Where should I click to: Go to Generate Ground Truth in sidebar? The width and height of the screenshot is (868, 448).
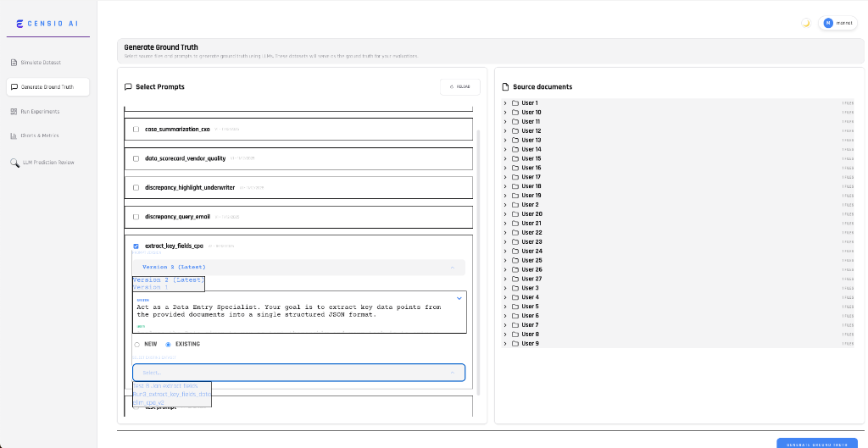(47, 86)
